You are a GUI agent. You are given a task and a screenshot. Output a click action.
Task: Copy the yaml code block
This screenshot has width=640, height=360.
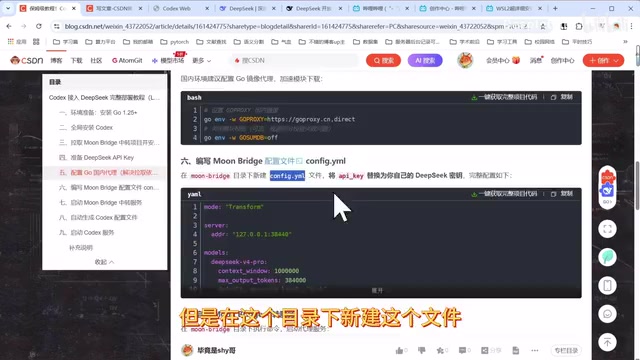tap(562, 194)
